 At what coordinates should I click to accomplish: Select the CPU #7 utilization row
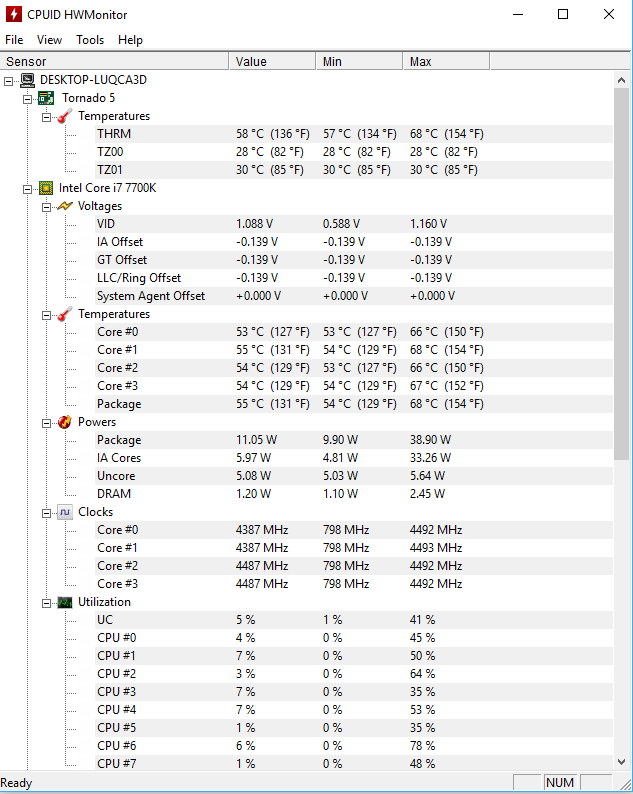354,764
